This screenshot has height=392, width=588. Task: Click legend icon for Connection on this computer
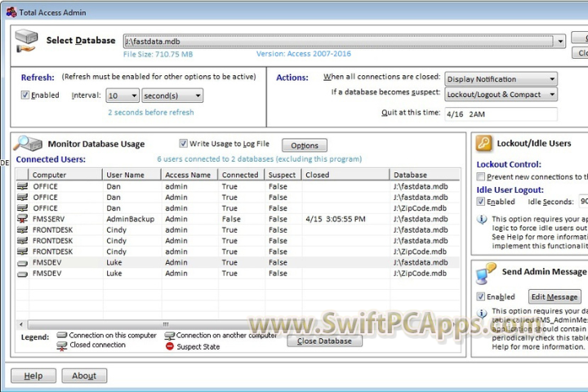pyautogui.click(x=62, y=335)
